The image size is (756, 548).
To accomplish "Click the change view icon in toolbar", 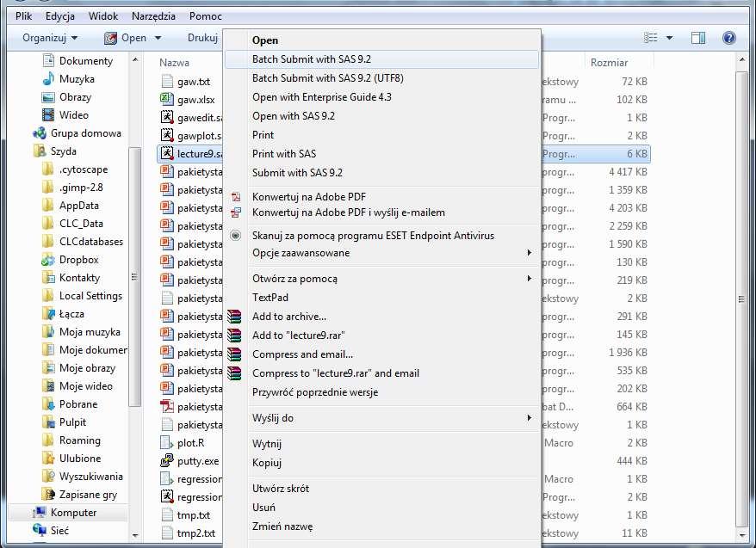I will pyautogui.click(x=651, y=38).
